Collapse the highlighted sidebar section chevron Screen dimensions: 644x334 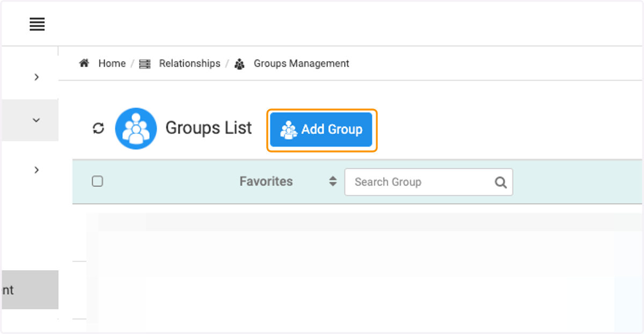(36, 120)
